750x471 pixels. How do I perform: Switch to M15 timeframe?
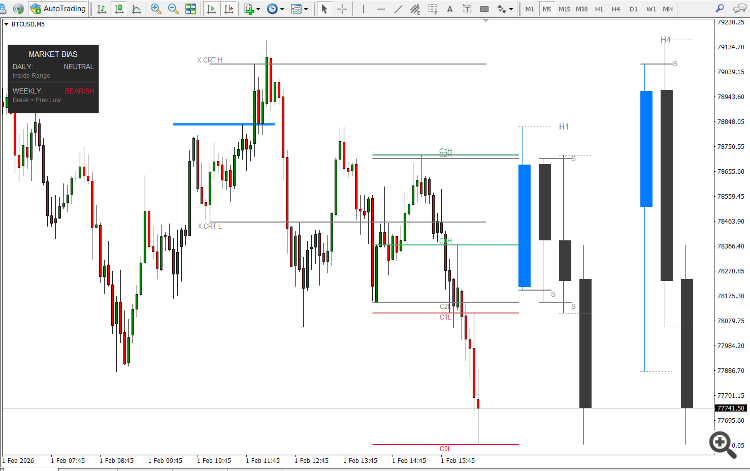(564, 9)
